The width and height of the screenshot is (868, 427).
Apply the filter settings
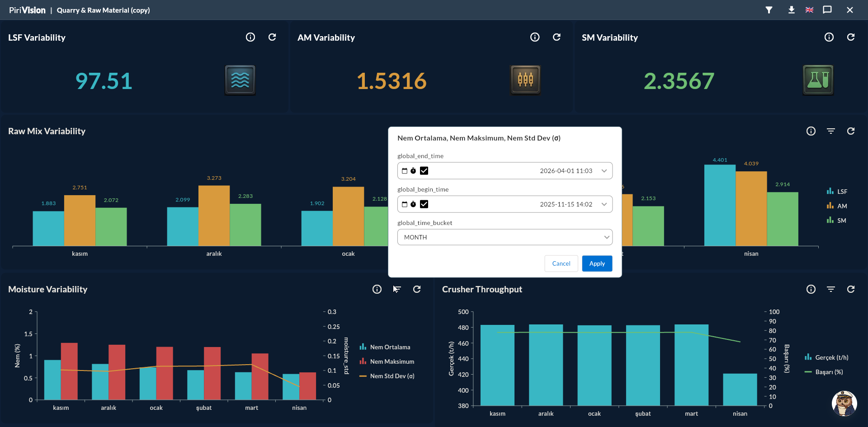click(x=597, y=263)
